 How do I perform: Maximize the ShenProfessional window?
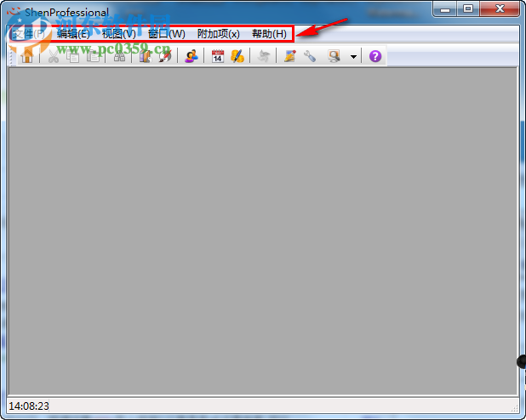pos(468,9)
